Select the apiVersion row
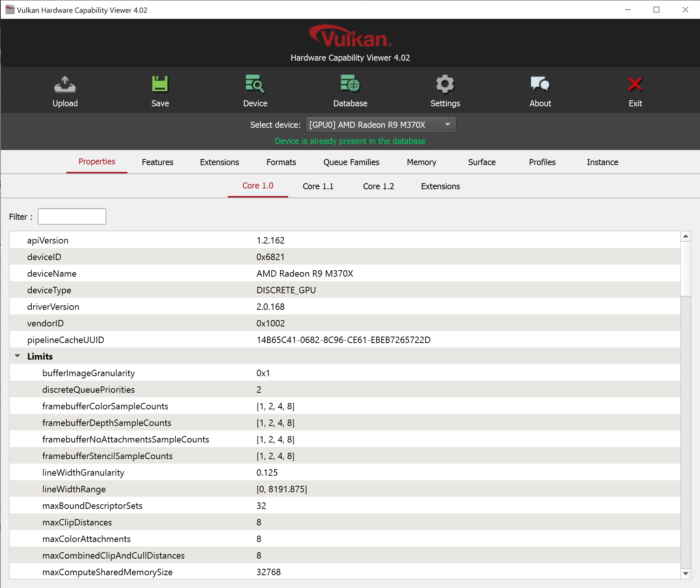 pos(345,240)
